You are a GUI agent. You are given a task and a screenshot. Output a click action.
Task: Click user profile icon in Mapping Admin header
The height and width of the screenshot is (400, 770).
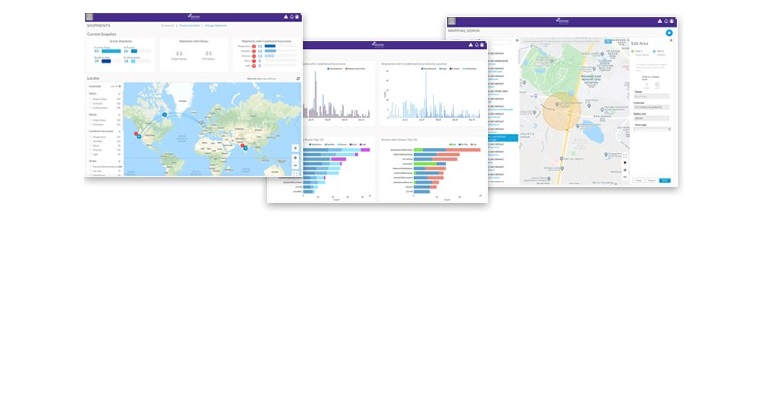pos(673,21)
